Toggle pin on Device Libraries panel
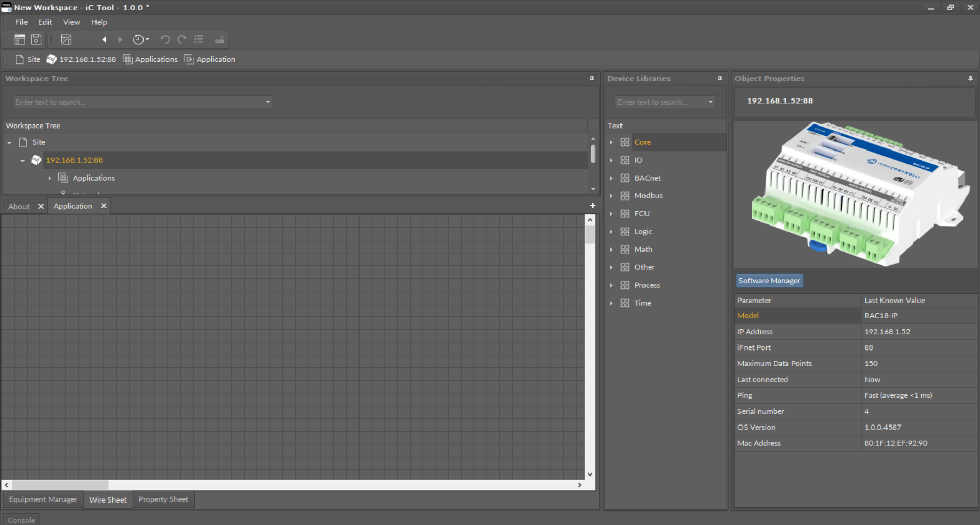 (720, 78)
